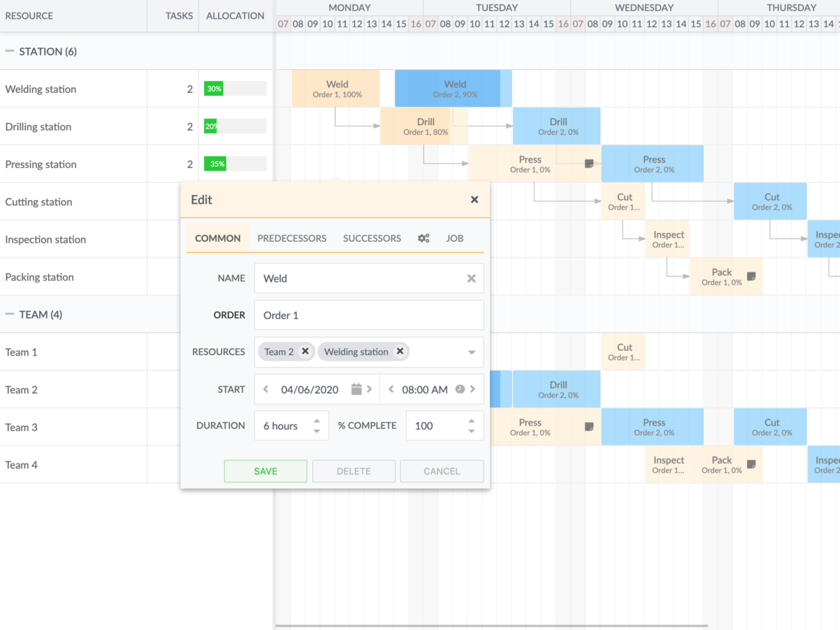Switch to the PREDECESSORS tab
840x630 pixels.
coord(292,238)
